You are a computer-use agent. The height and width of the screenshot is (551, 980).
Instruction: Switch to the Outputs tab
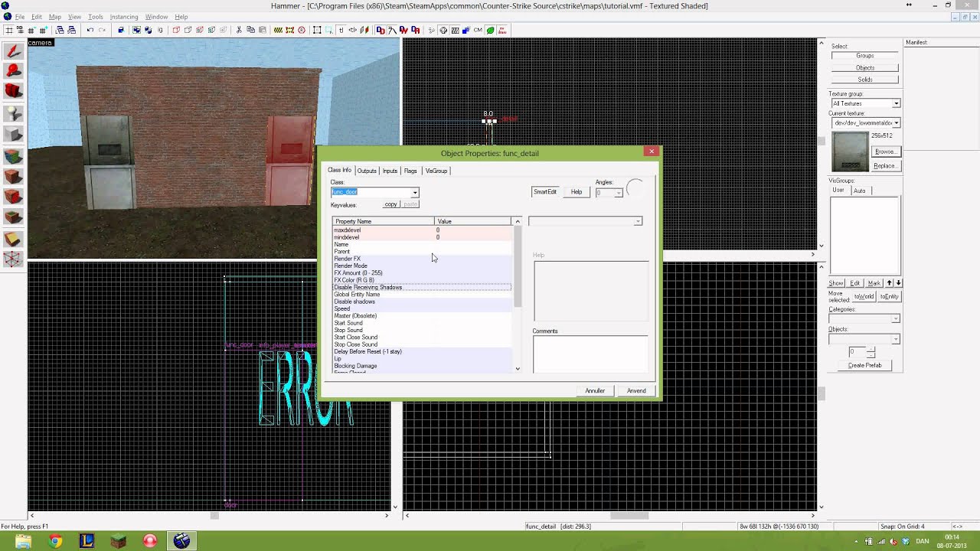(x=367, y=171)
